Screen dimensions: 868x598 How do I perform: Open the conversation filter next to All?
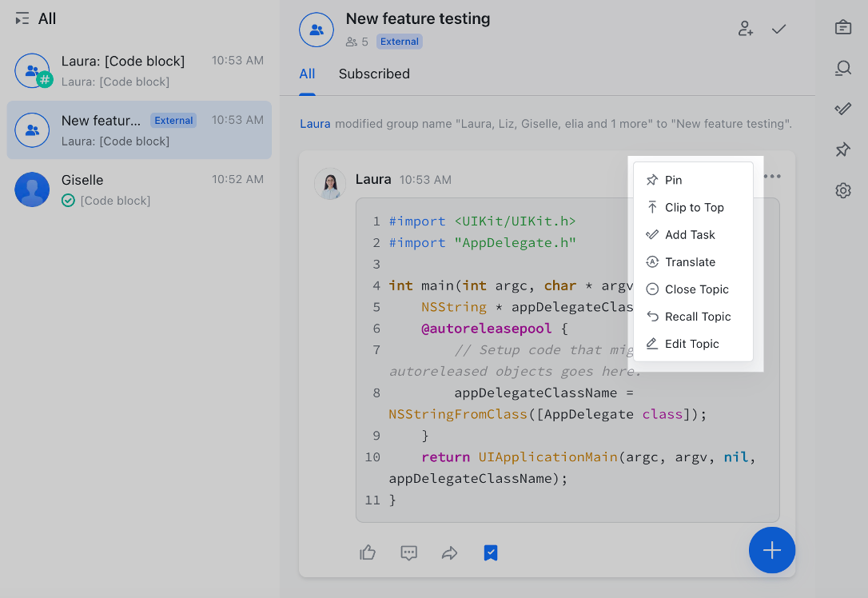pyautogui.click(x=22, y=18)
